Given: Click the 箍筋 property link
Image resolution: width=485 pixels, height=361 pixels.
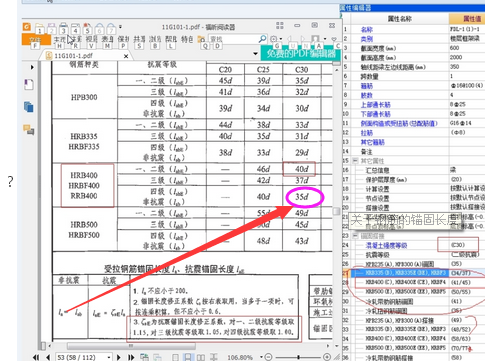Looking at the screenshot, I should [367, 86].
